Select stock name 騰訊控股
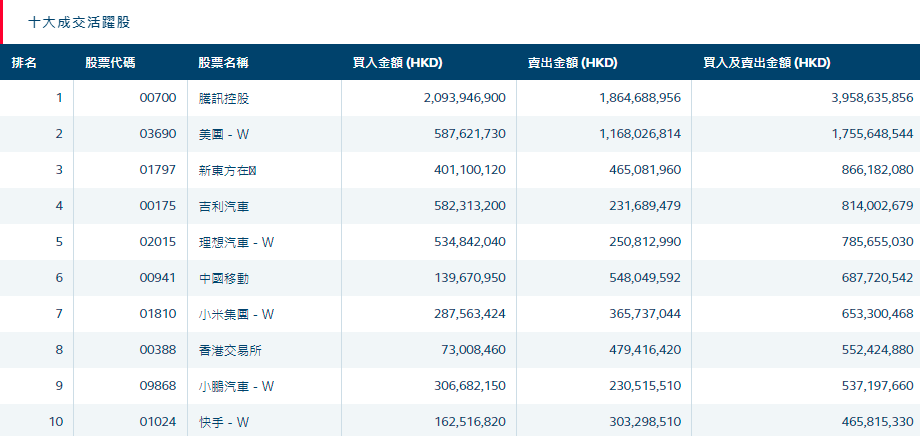920x436 pixels. click(224, 98)
